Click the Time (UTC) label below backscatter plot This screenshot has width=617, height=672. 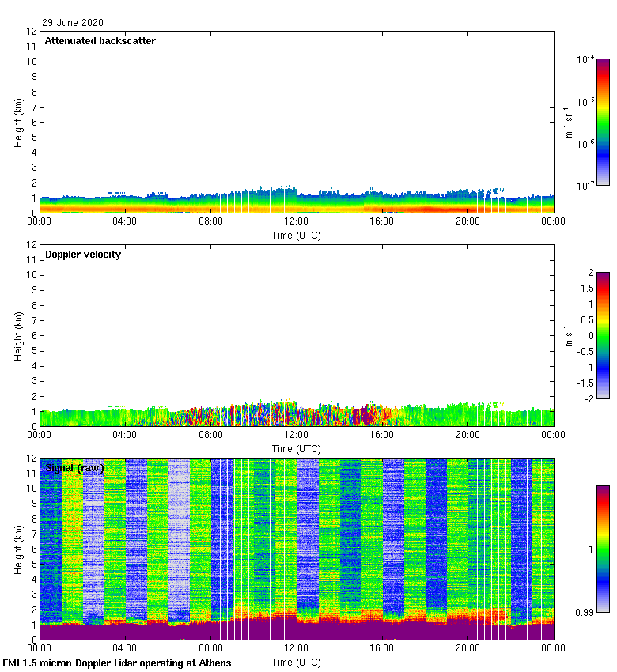[296, 235]
